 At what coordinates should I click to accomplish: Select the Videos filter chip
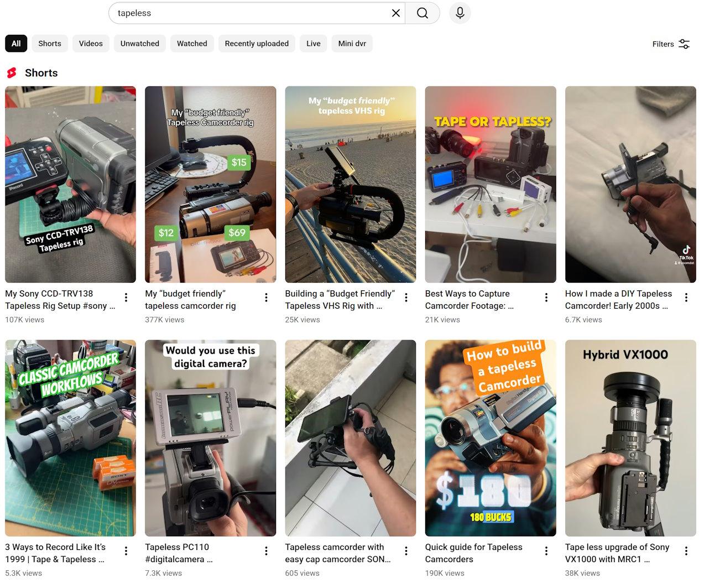[91, 44]
